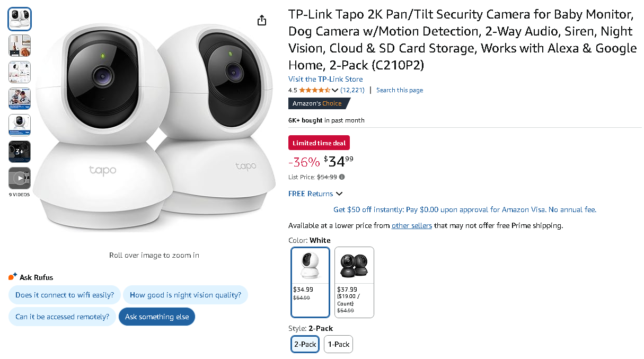Click the Amazon Visa $50 off offer
This screenshot has height=359, width=644.
pos(464,209)
